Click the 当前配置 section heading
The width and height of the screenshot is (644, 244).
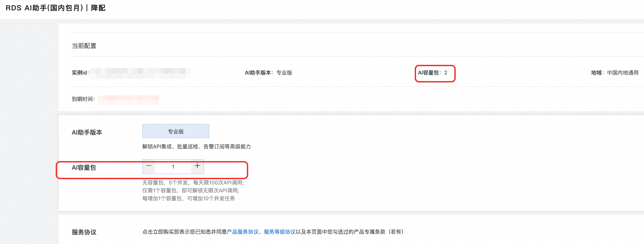pyautogui.click(x=84, y=46)
